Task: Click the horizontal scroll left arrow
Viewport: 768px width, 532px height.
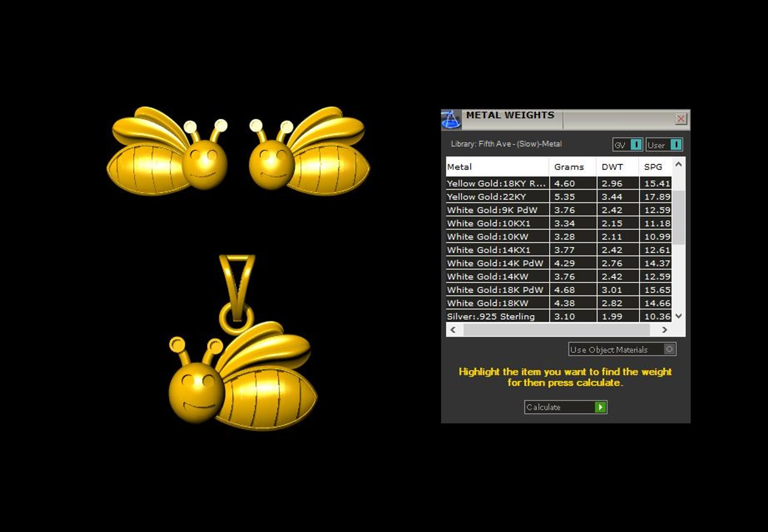Action: (x=454, y=330)
